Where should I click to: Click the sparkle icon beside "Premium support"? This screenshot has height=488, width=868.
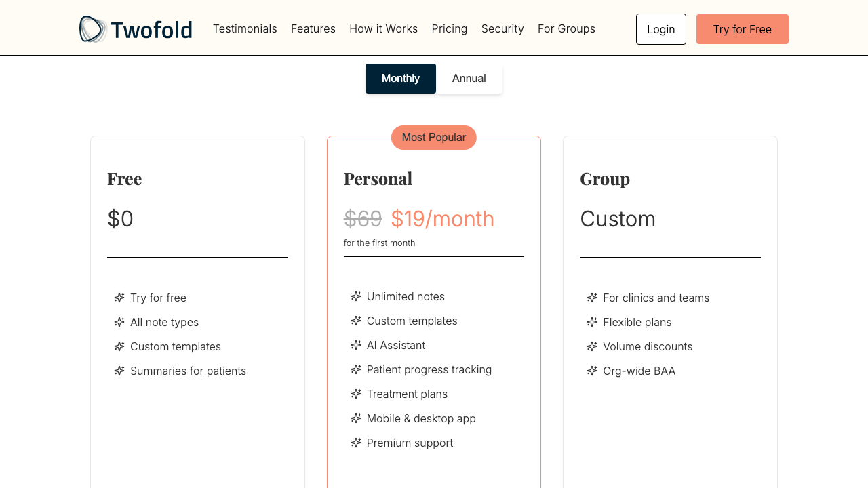click(356, 443)
